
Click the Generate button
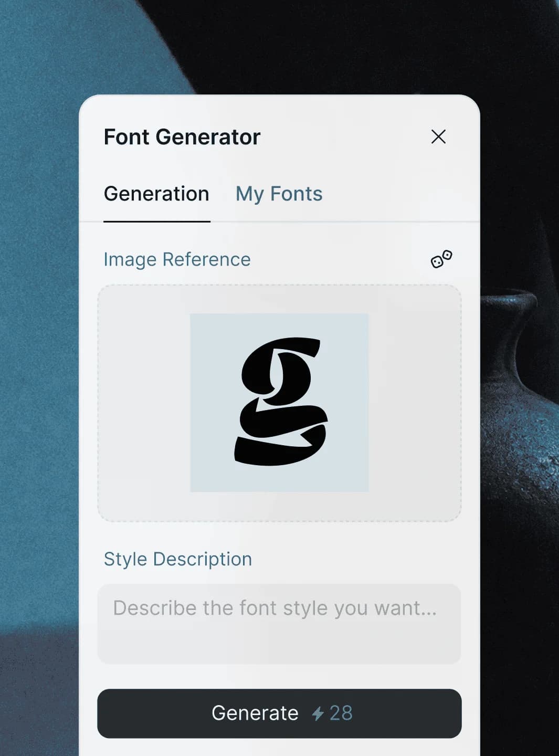click(x=279, y=713)
